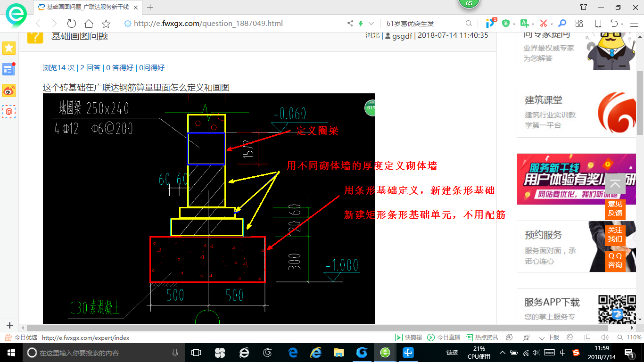Click the search box with 61岁葛优突生发
Viewport: 644px width, 362px height.
424,24
